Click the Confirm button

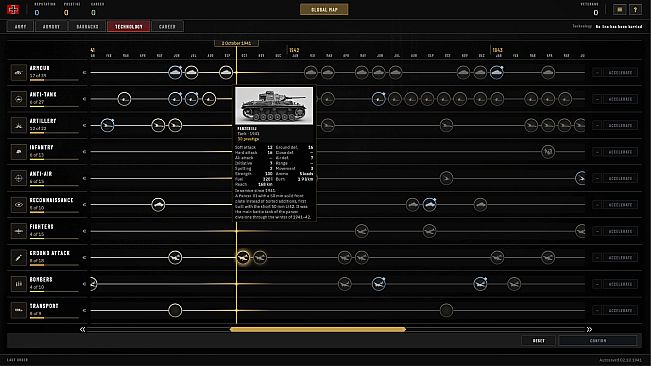tap(598, 341)
